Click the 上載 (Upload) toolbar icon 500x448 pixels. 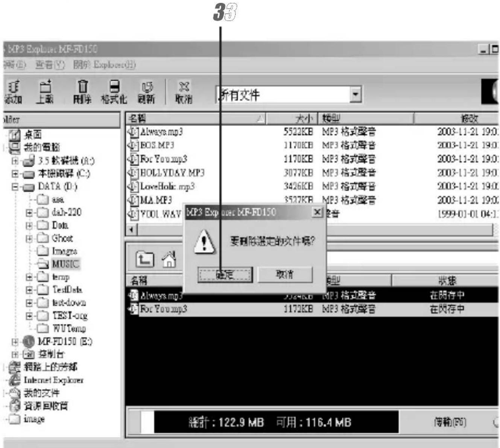point(45,92)
